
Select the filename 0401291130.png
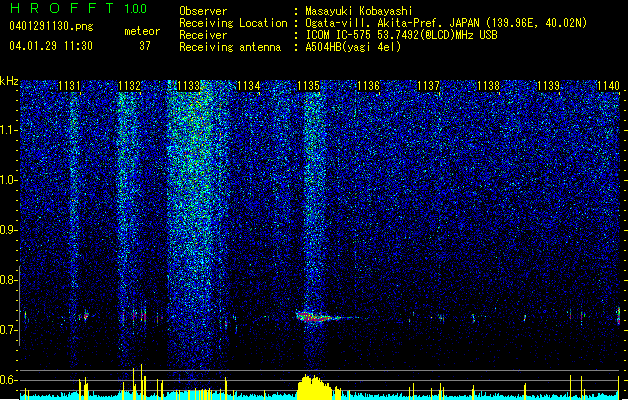pos(51,26)
